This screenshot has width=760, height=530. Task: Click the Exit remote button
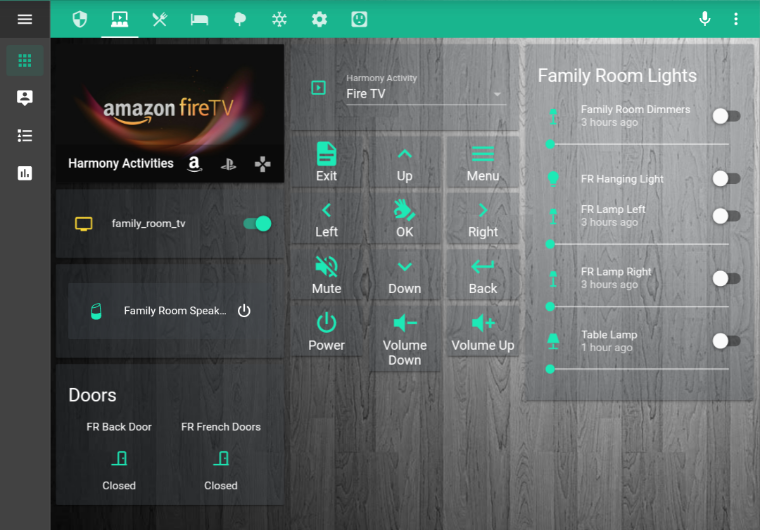coord(326,162)
